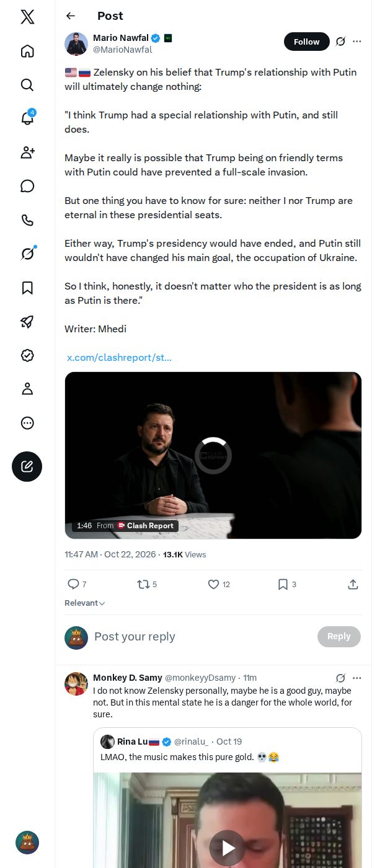Click the Post your reply field

point(201,637)
